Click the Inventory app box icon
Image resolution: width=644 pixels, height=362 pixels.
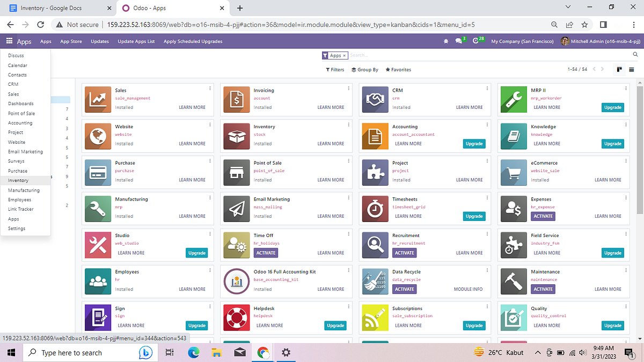tap(236, 136)
